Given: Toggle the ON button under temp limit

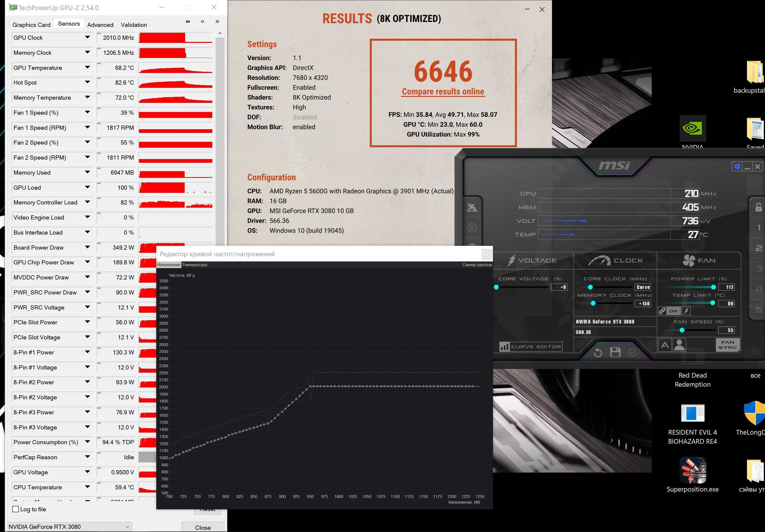Looking at the screenshot, I should point(673,311).
